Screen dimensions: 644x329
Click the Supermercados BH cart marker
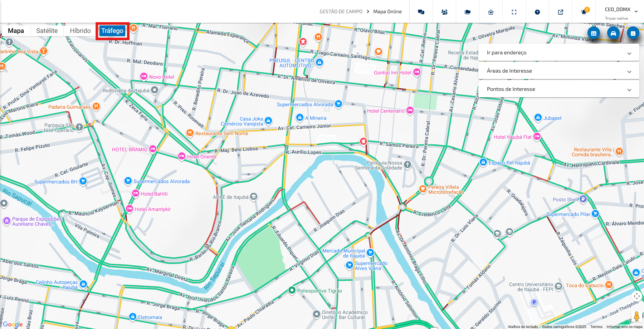tap(83, 181)
